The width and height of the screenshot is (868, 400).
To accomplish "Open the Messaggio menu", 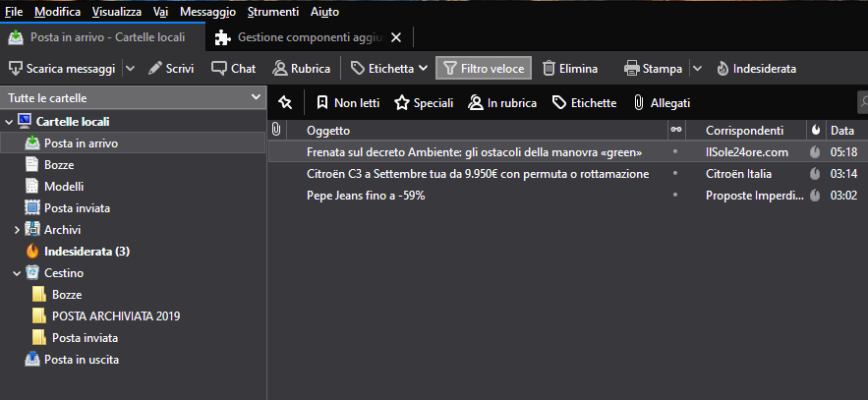I will (207, 12).
